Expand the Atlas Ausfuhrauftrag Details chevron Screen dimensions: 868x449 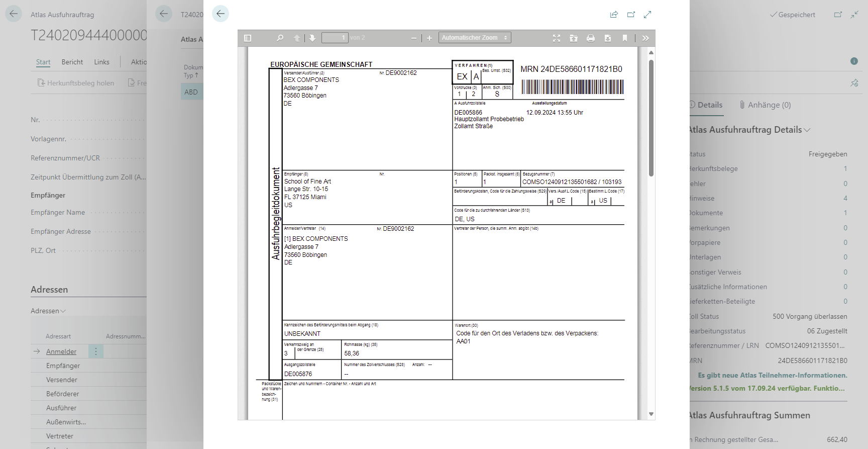click(807, 130)
